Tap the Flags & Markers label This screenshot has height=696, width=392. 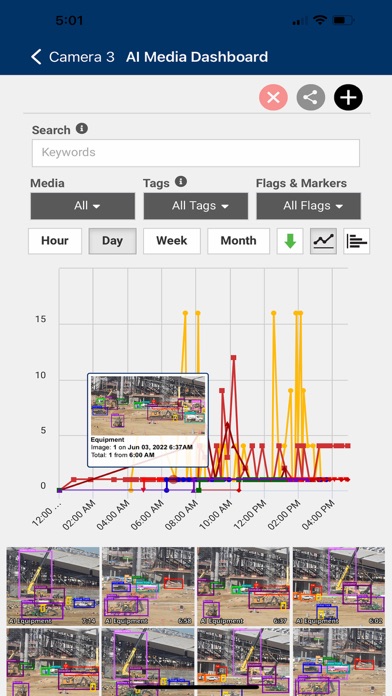click(301, 183)
